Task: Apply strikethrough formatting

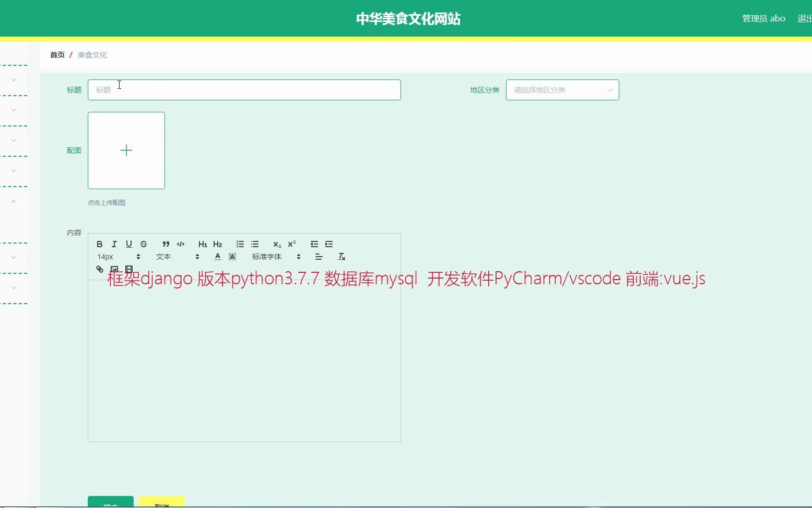Action: 144,244
